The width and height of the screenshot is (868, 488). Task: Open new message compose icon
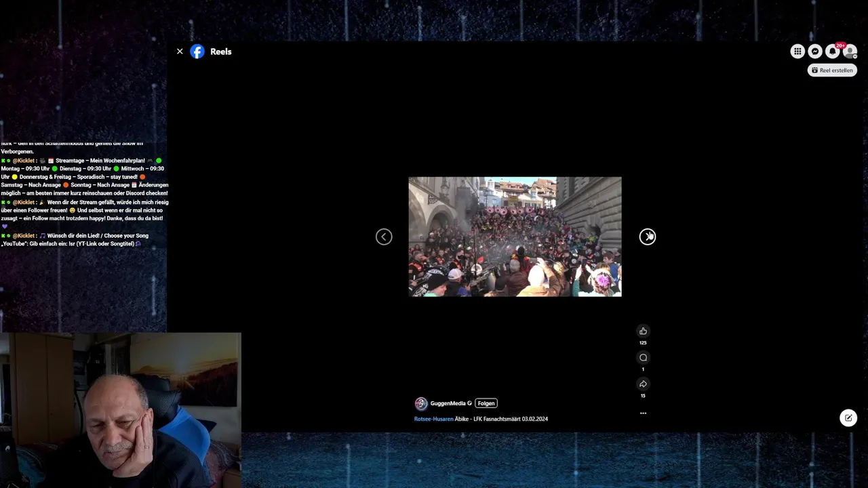(x=848, y=418)
